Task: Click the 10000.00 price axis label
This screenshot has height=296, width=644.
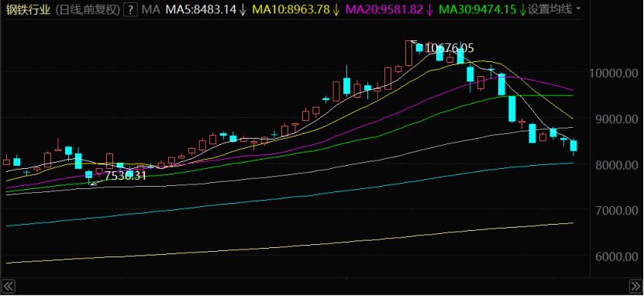Action: [x=614, y=74]
